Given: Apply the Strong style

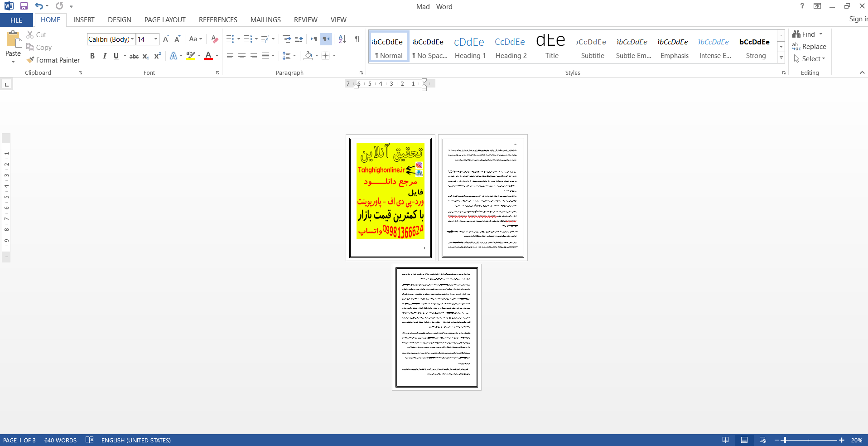Looking at the screenshot, I should pos(756,47).
